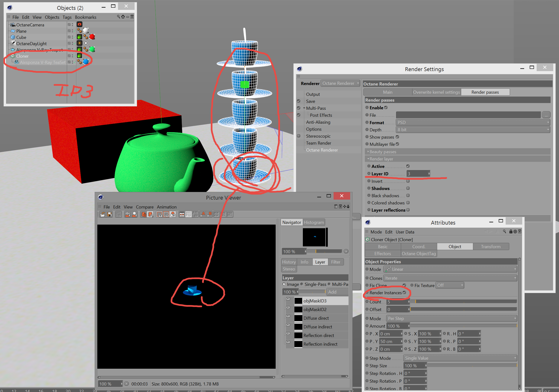Switch to the Main tab in Octane Renderer
Image resolution: width=559 pixels, height=392 pixels.
point(388,92)
